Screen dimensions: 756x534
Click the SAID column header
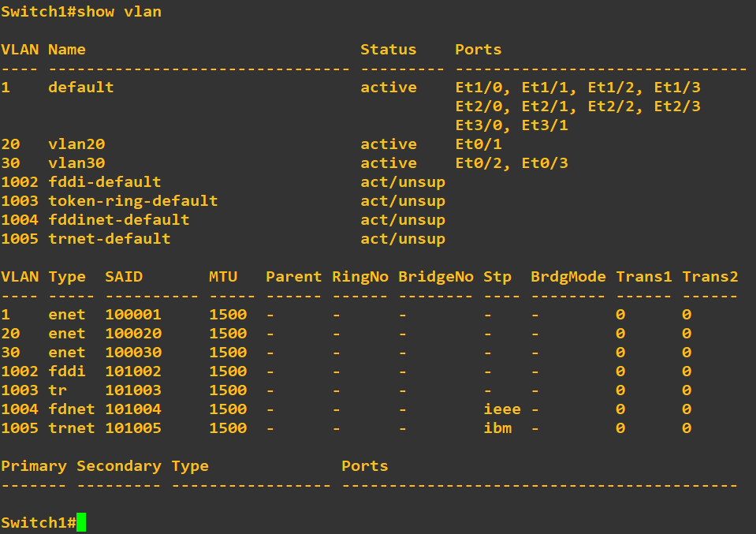124,277
